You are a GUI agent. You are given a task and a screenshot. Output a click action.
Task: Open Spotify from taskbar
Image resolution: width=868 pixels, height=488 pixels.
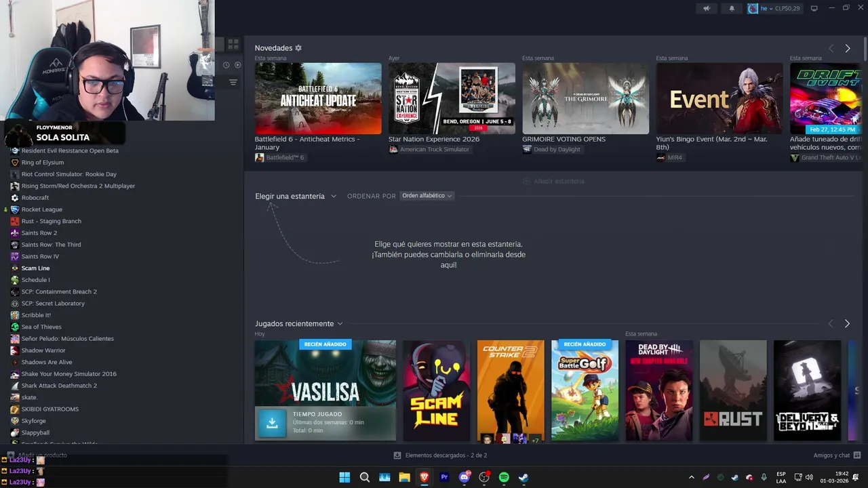point(504,477)
